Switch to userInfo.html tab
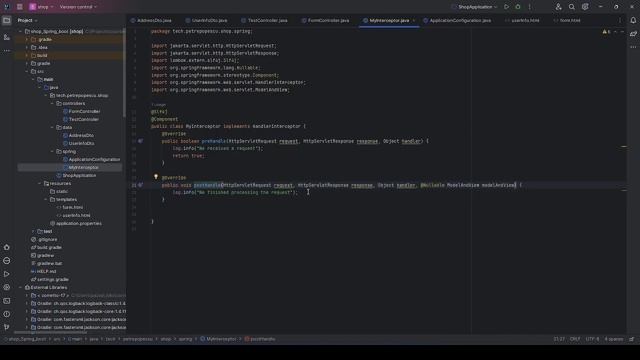 522,20
